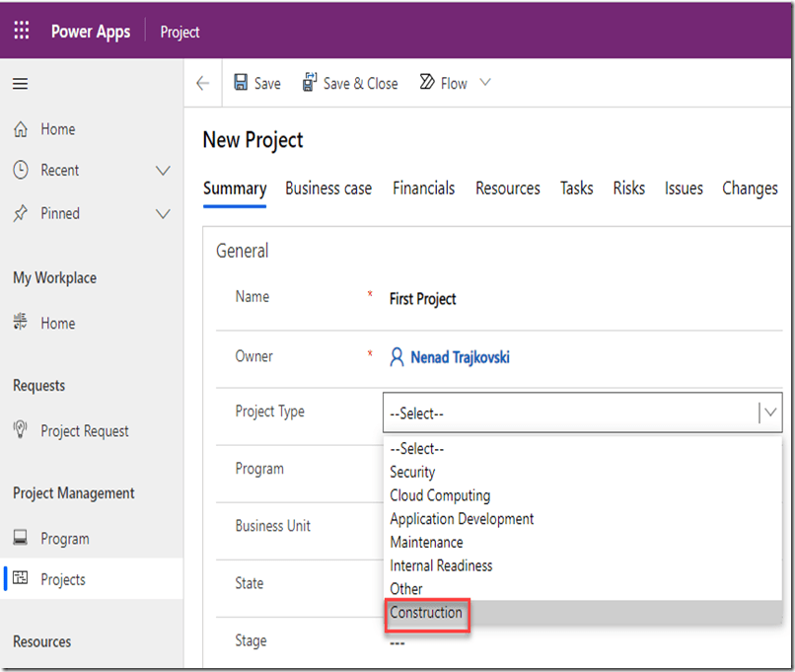Click the Flow icon in toolbar

[427, 83]
